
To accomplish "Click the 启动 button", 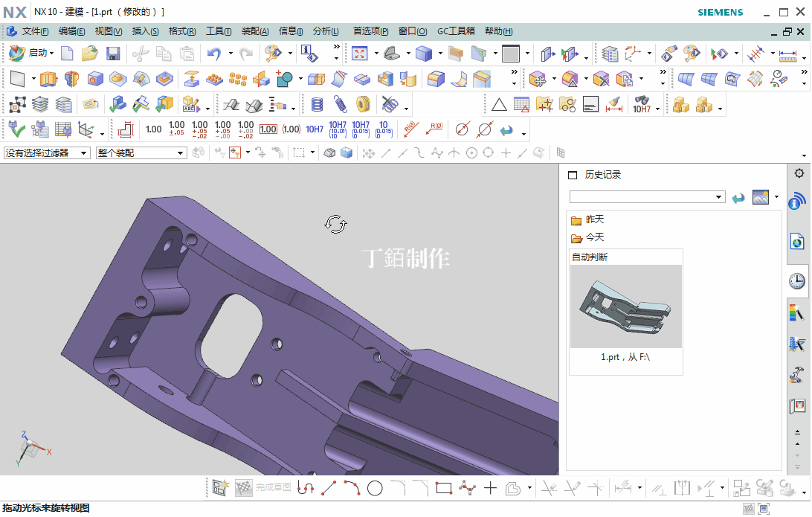I will point(31,54).
